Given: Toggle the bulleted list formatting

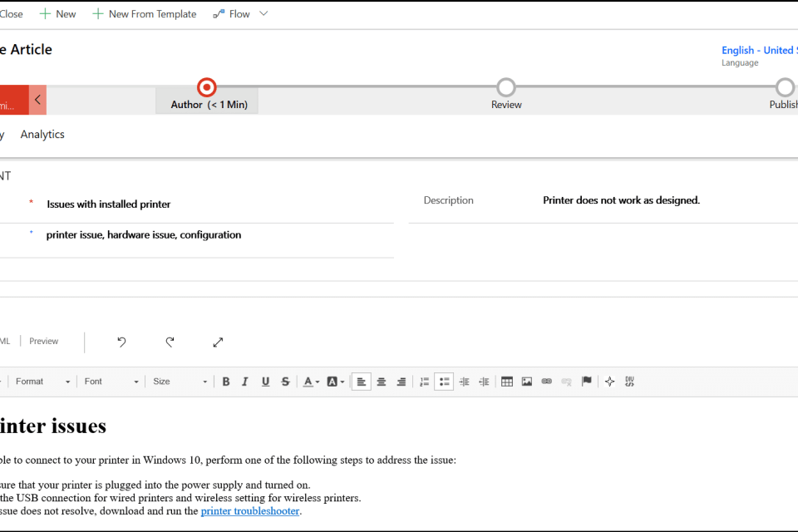Looking at the screenshot, I should tap(444, 381).
